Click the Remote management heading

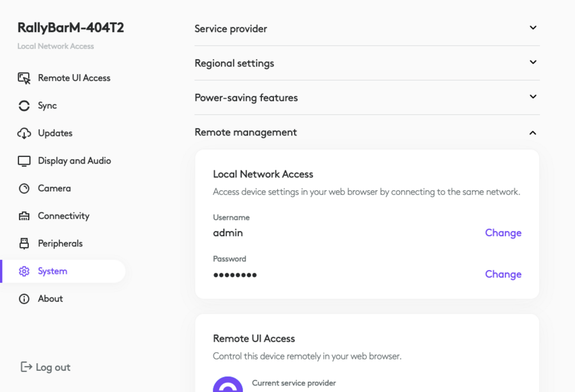(x=246, y=132)
